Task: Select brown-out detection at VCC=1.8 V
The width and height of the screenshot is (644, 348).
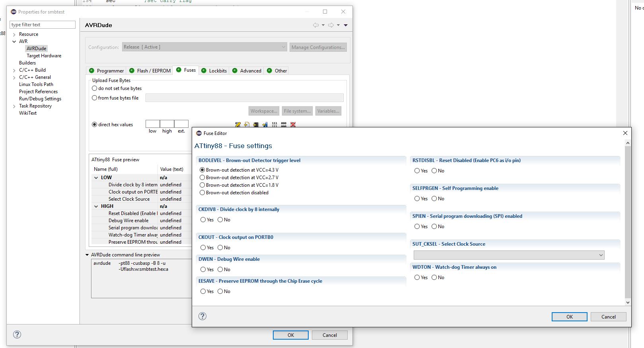Action: pyautogui.click(x=202, y=185)
